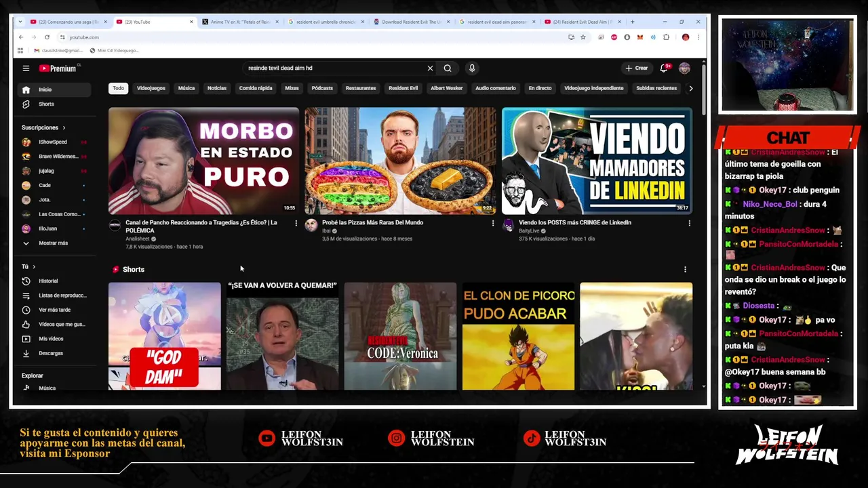Open the Ibai channel avatar
This screenshot has height=488, width=868.
[x=311, y=226]
